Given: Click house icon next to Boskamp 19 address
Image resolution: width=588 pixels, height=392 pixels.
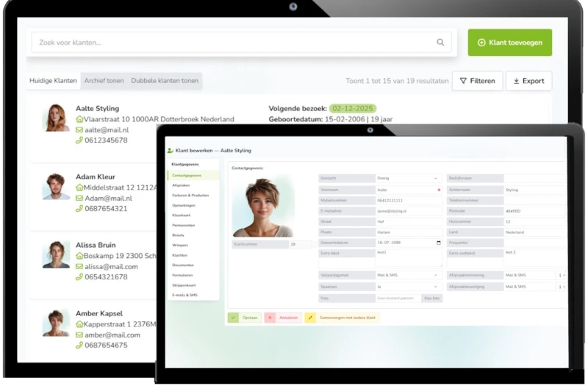Looking at the screenshot, I should [79, 256].
